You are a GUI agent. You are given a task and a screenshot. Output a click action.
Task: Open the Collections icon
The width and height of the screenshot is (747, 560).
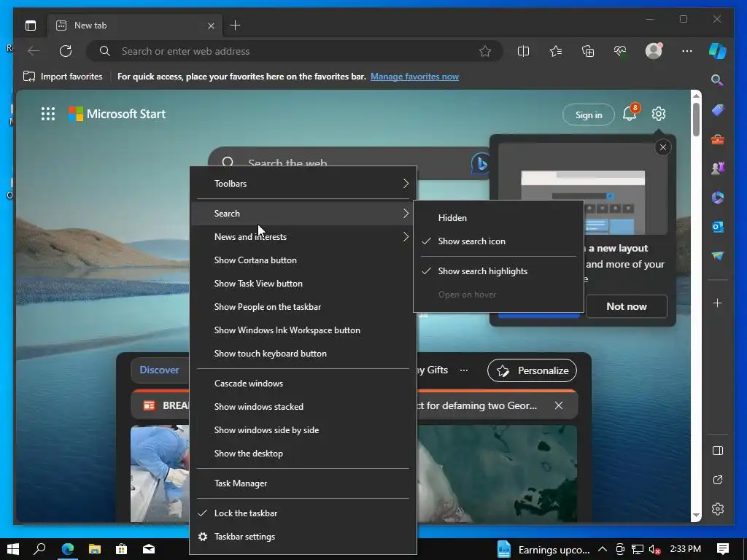[x=588, y=51]
